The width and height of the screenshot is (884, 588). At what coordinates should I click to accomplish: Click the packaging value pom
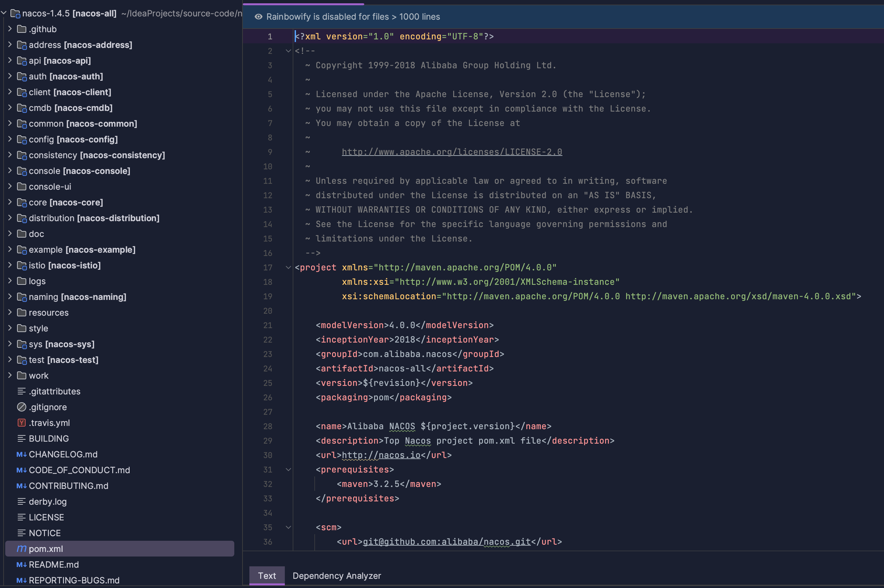(x=381, y=397)
